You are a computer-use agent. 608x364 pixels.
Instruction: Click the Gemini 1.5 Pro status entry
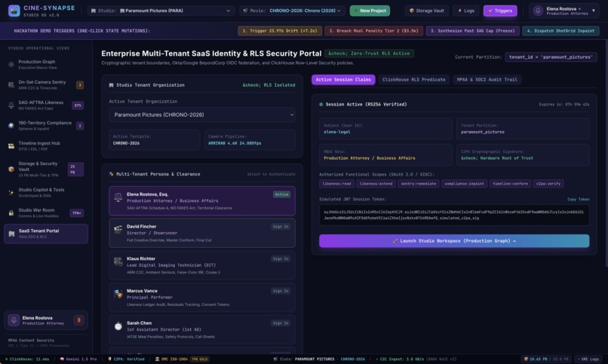(x=78, y=359)
